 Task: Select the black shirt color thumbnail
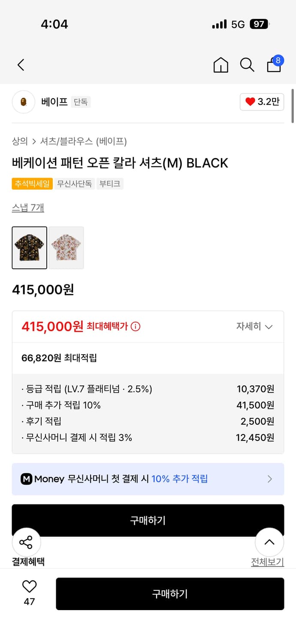click(30, 248)
